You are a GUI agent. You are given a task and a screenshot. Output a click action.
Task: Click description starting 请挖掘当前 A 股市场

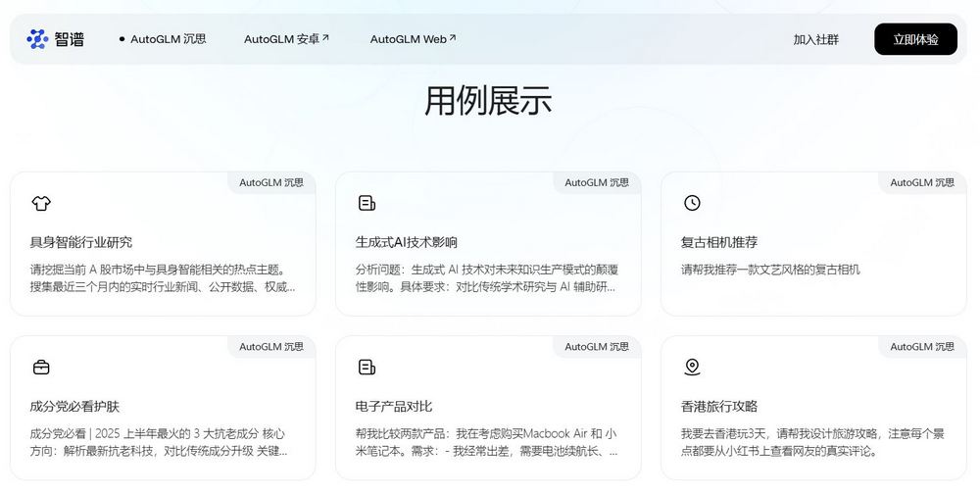(163, 278)
